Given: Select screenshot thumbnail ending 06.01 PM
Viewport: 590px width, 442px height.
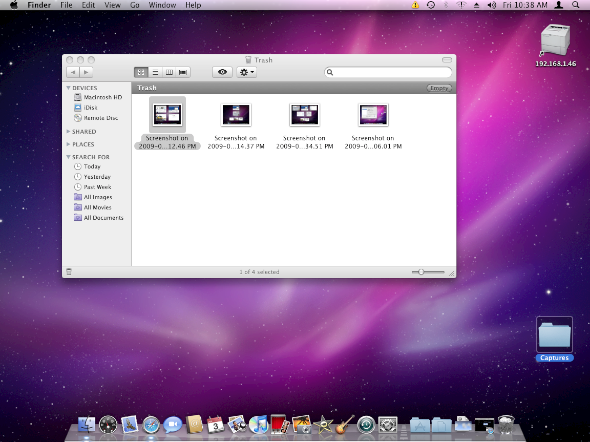Looking at the screenshot, I should [373, 115].
